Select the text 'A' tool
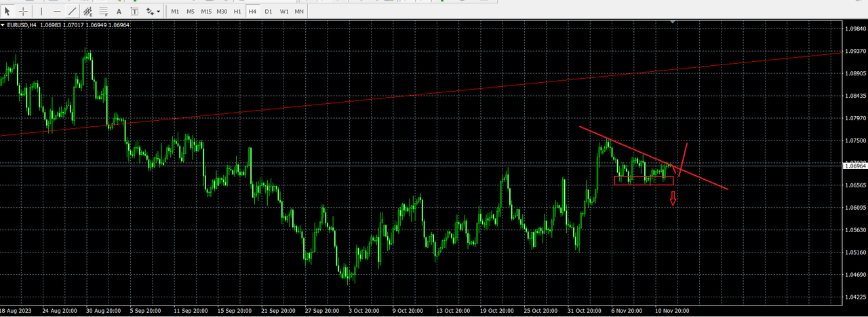 [x=119, y=11]
